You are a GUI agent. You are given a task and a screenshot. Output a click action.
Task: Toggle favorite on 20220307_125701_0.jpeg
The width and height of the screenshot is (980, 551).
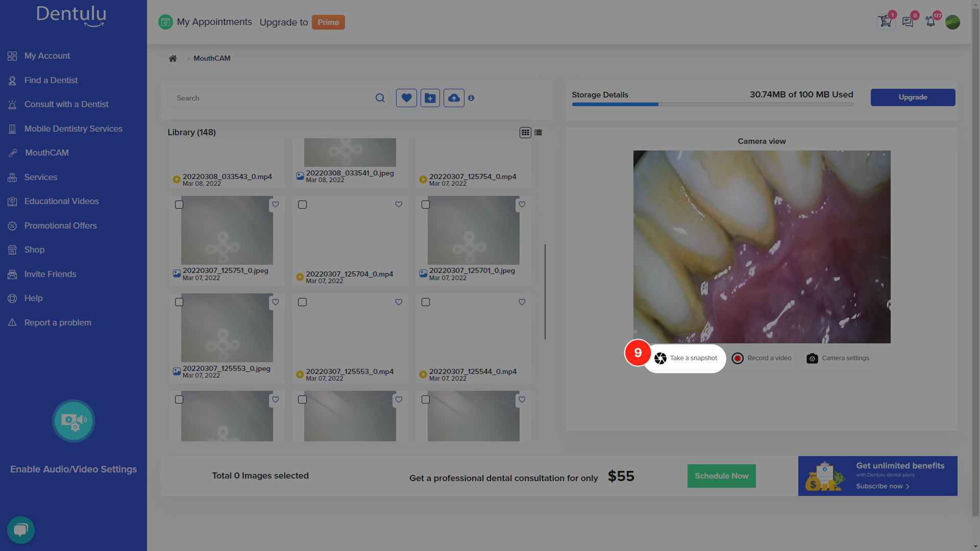pyautogui.click(x=522, y=205)
